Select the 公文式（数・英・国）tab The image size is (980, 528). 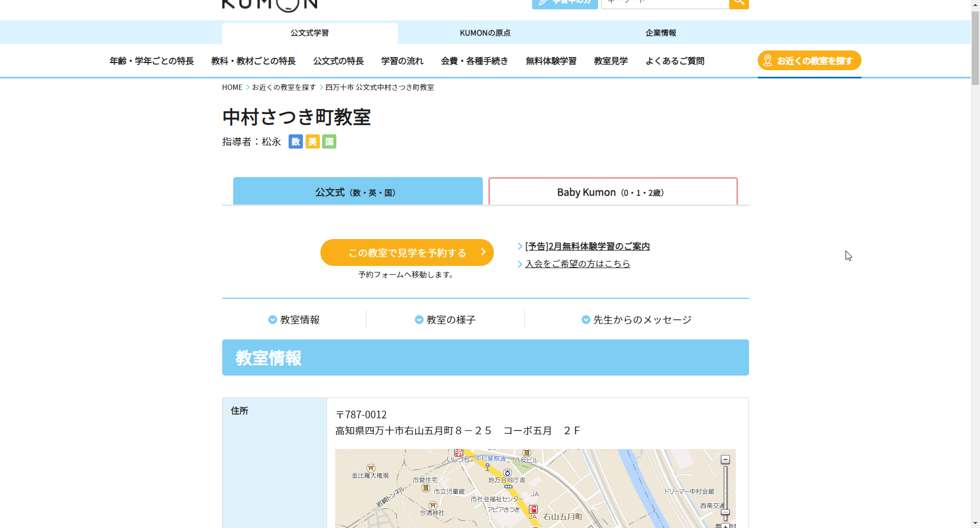click(x=358, y=191)
